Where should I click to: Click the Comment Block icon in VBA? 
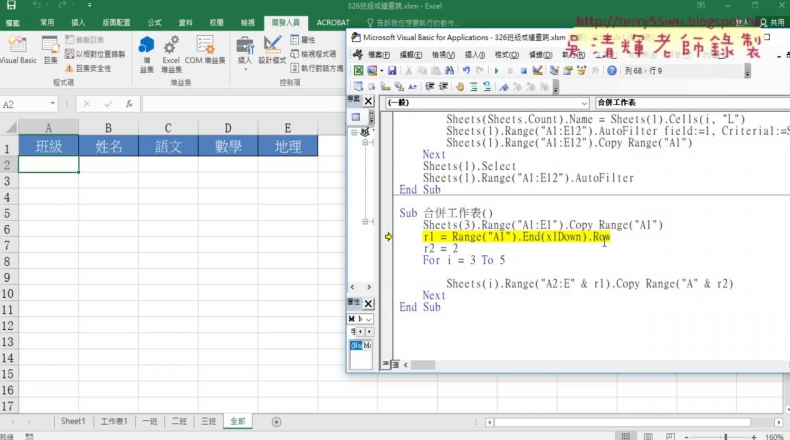(473, 87)
